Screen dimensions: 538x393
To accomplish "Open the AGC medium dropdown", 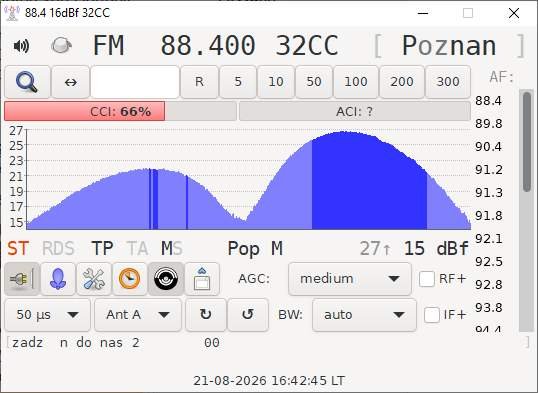I will 350,279.
